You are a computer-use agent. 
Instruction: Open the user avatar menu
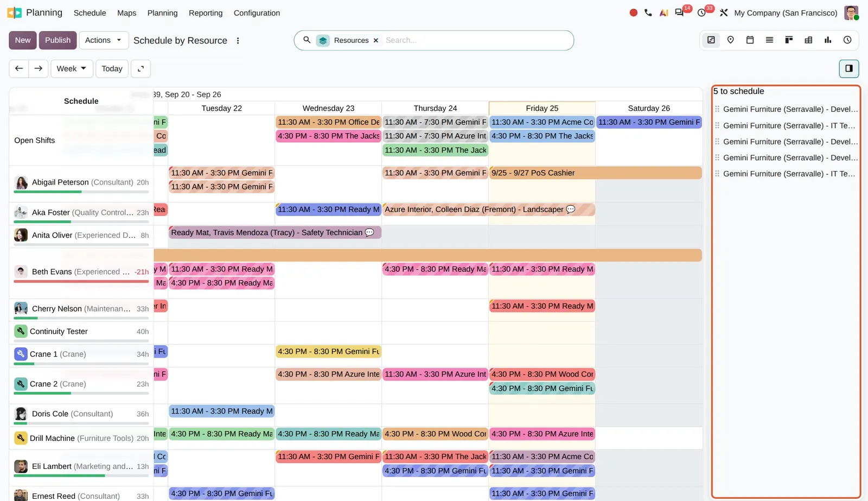pyautogui.click(x=851, y=12)
